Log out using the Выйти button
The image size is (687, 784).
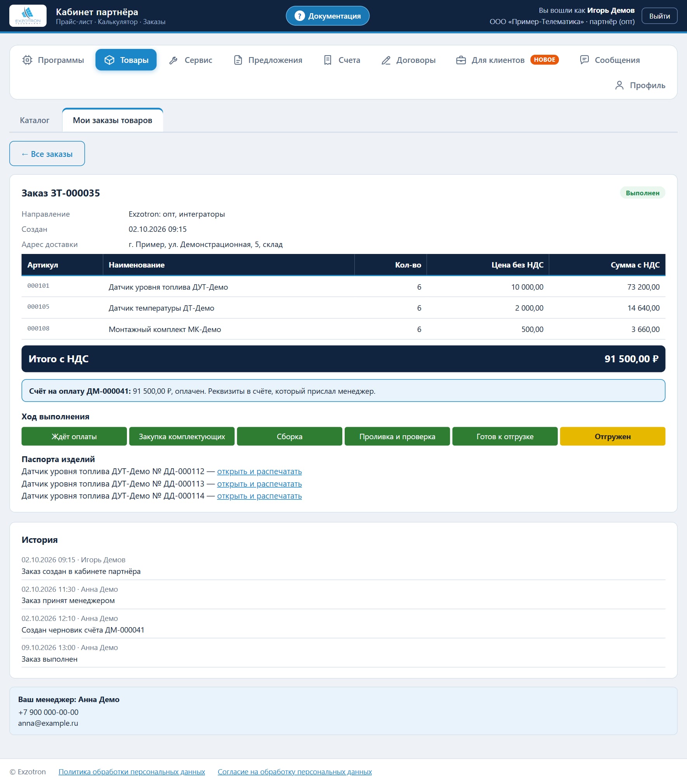point(659,16)
